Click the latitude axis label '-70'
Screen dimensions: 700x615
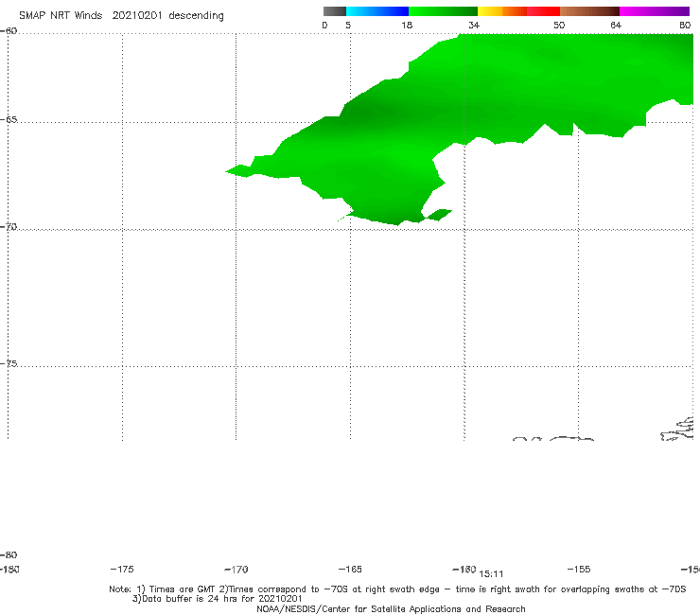pos(9,227)
